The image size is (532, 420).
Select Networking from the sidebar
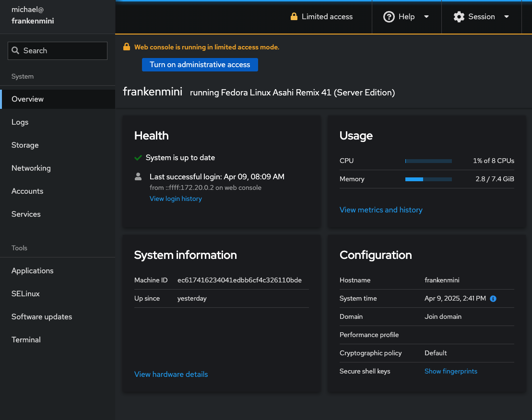coord(31,168)
